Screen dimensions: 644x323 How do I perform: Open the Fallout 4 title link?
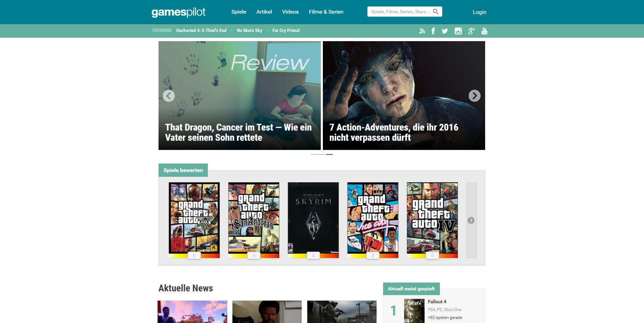[x=437, y=302]
